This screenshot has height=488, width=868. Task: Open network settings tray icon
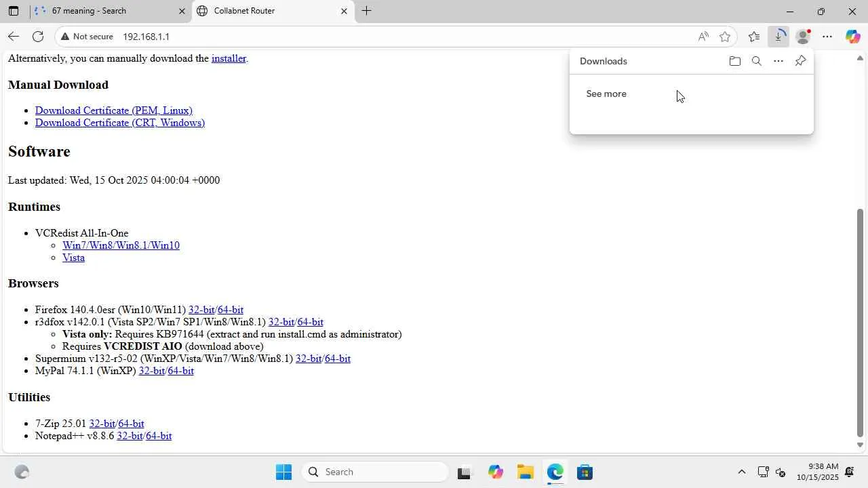coord(763,472)
